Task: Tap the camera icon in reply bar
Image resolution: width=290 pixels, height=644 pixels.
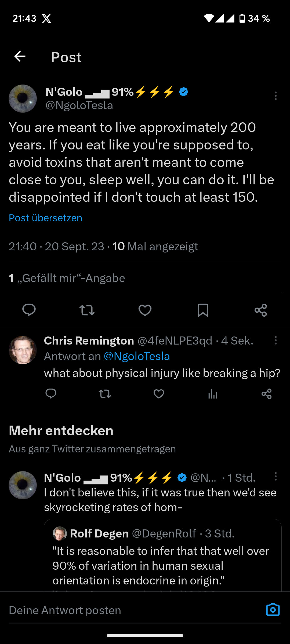Action: (x=273, y=610)
